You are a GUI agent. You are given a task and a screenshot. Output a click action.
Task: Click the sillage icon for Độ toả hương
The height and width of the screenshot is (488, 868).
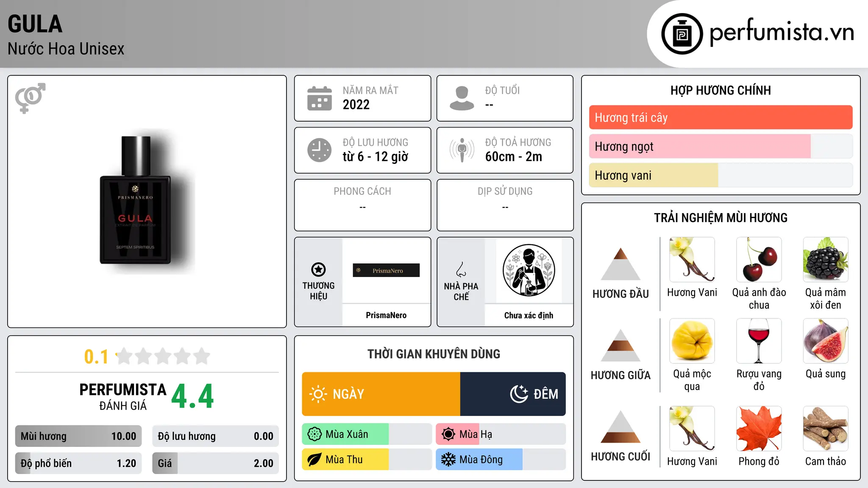pos(462,150)
